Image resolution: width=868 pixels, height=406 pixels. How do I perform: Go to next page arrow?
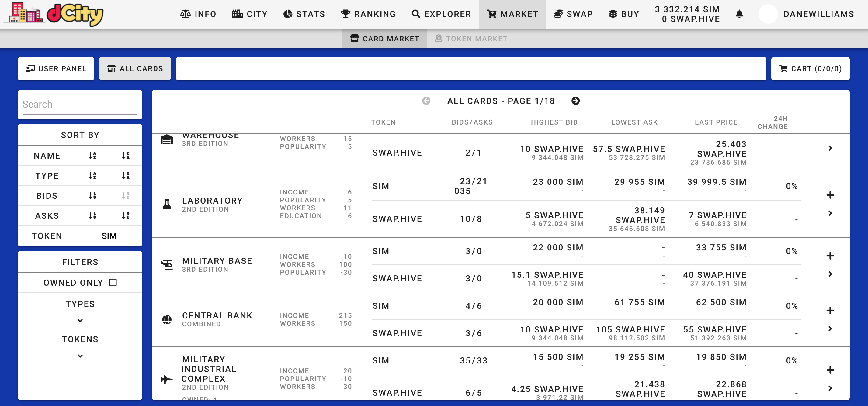575,101
